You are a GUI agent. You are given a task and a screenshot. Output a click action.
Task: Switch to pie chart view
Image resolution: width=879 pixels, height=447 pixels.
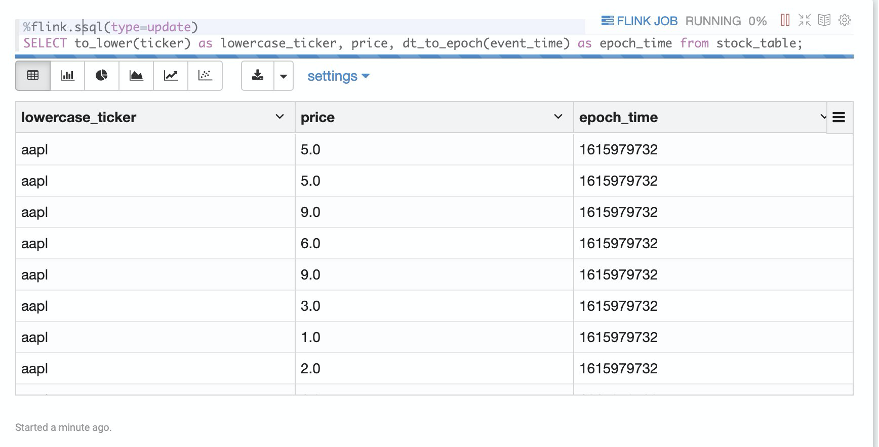pyautogui.click(x=101, y=76)
